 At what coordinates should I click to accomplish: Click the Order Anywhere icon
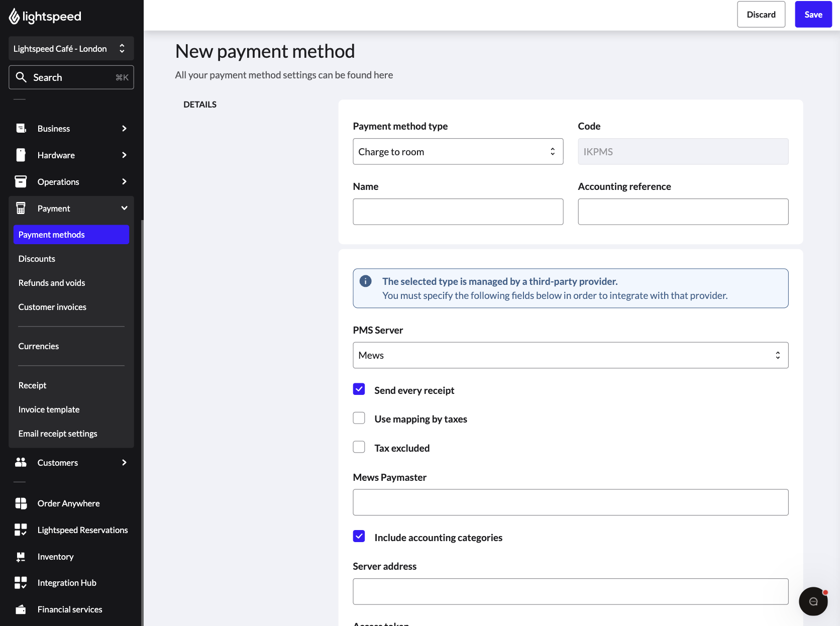(21, 503)
